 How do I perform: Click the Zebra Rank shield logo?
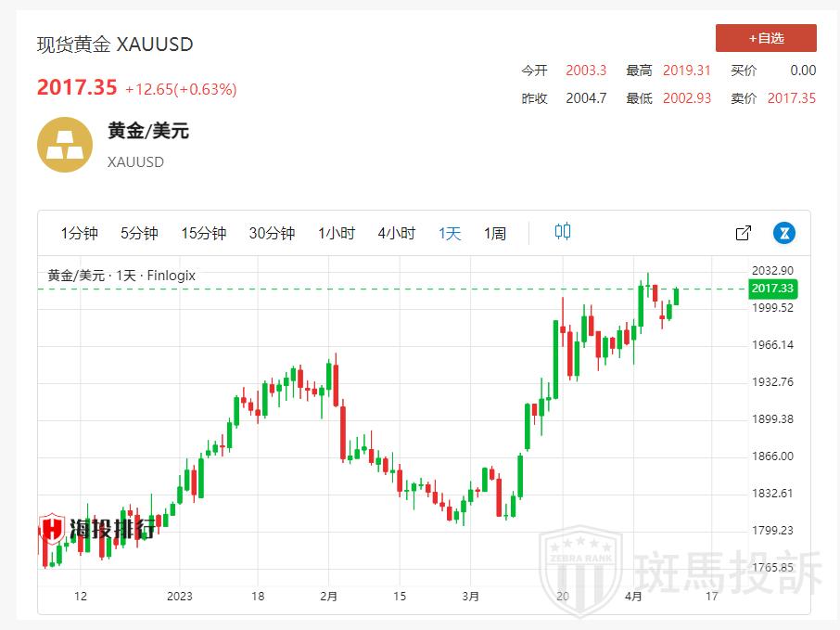point(581,569)
